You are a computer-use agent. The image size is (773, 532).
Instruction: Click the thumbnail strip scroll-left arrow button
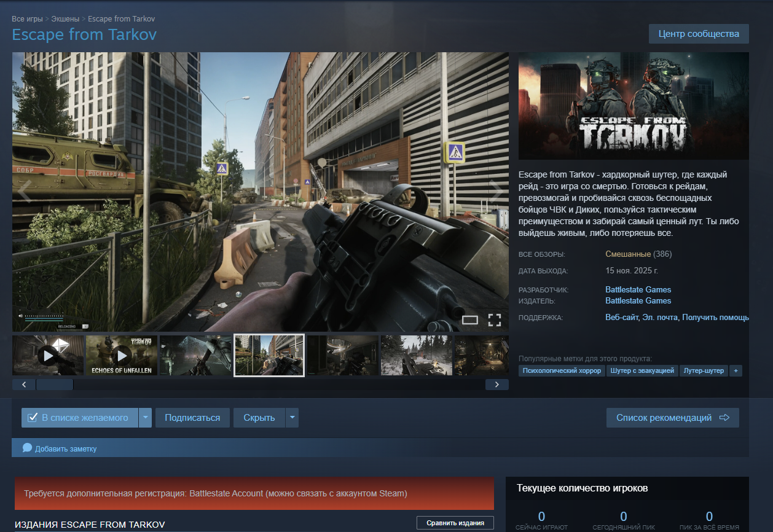tap(24, 385)
